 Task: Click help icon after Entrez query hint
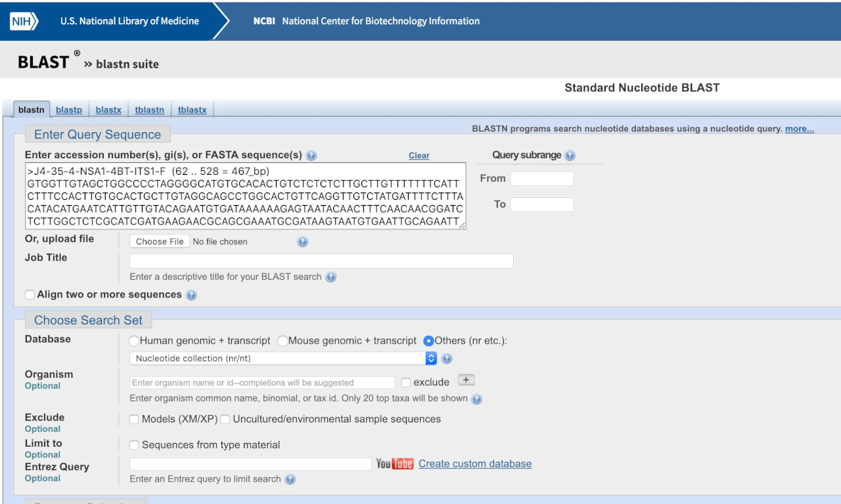click(x=290, y=479)
